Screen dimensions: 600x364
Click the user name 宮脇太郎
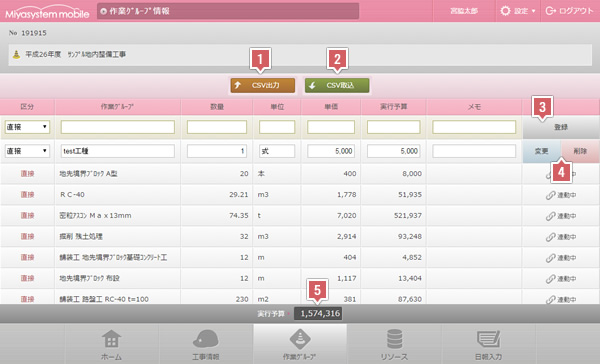[x=464, y=11]
